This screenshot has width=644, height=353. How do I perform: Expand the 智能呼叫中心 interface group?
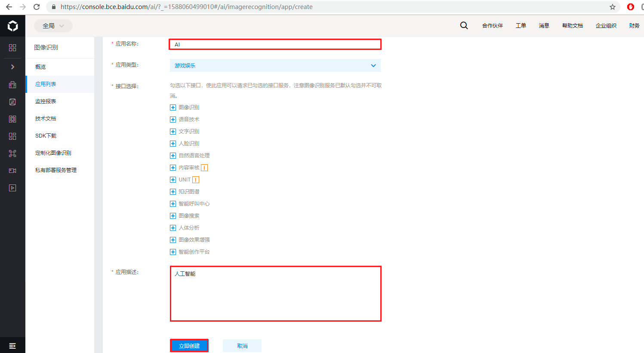coord(173,204)
